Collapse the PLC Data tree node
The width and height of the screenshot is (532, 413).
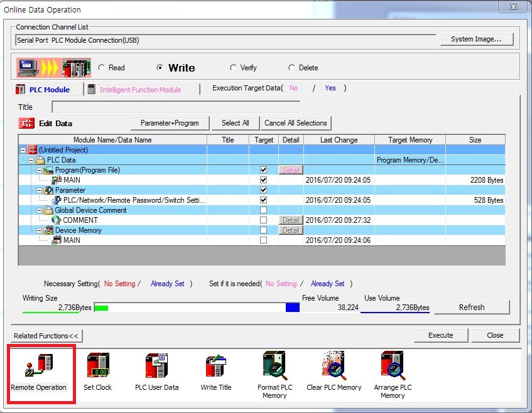click(x=31, y=160)
